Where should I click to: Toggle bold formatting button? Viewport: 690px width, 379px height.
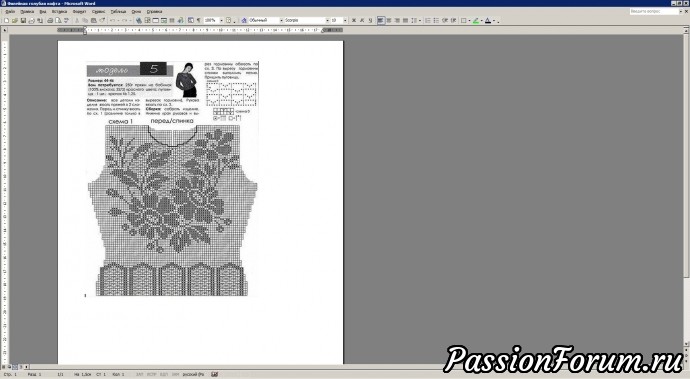[x=353, y=20]
